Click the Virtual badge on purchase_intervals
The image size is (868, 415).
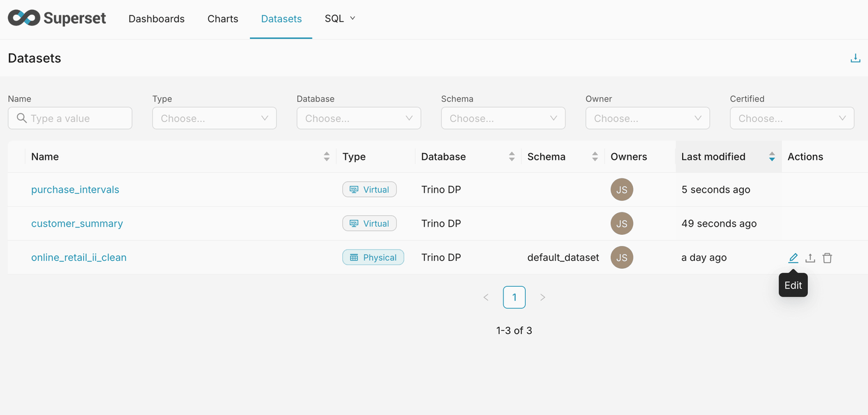[x=370, y=190]
